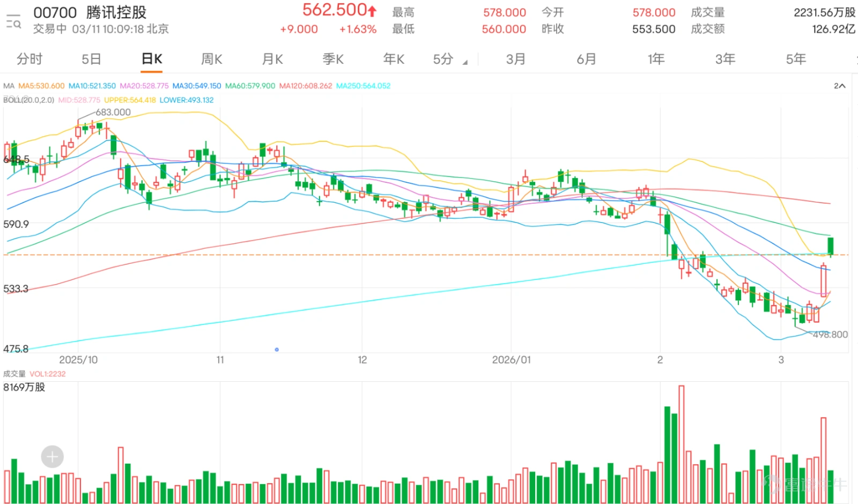Screen dimensions: 858x504
Task: Switch to the 分时 chart tab
Action: pyautogui.click(x=29, y=59)
